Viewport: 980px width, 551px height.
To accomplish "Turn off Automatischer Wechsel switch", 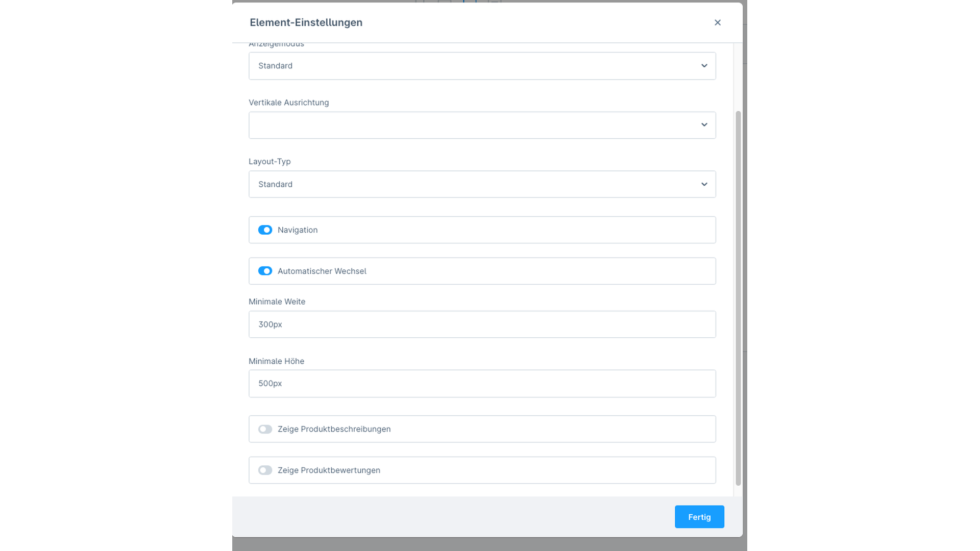I will (265, 271).
